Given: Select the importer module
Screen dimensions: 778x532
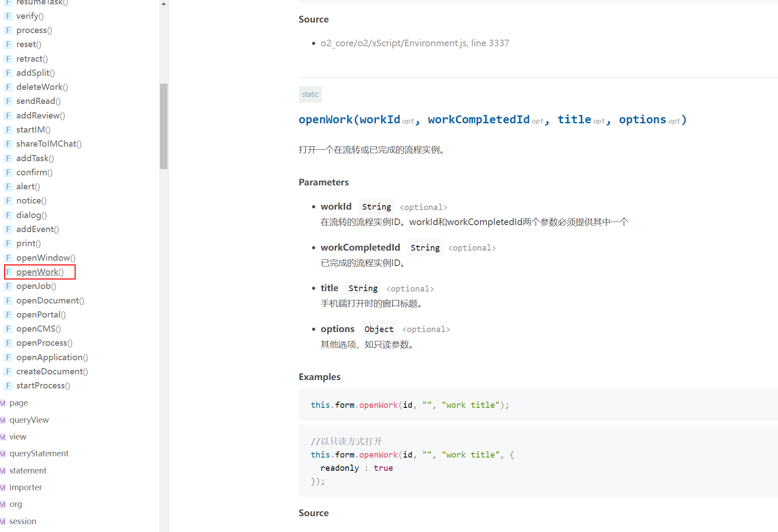Looking at the screenshot, I should pyautogui.click(x=26, y=488).
